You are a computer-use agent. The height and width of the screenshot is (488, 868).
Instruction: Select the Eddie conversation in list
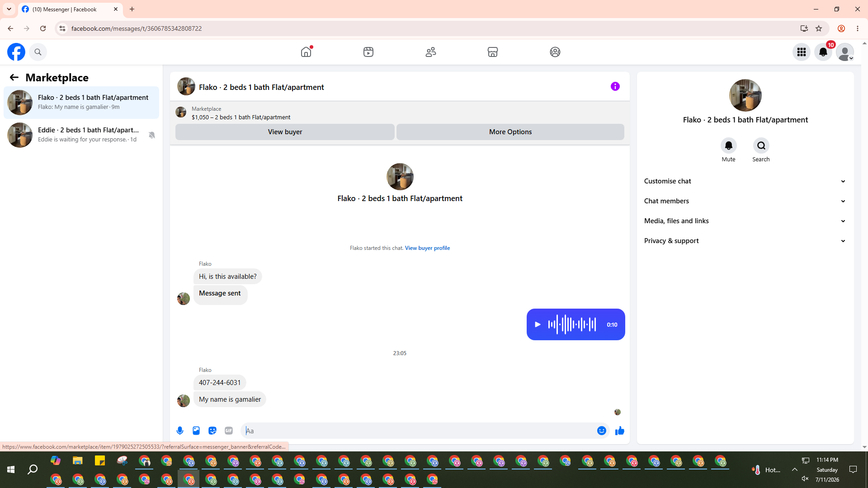81,135
